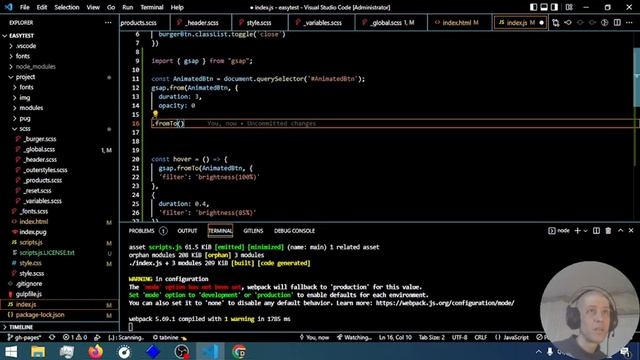Click the compare changes editor icon
Viewport: 640px width, 360px height.
556,23
